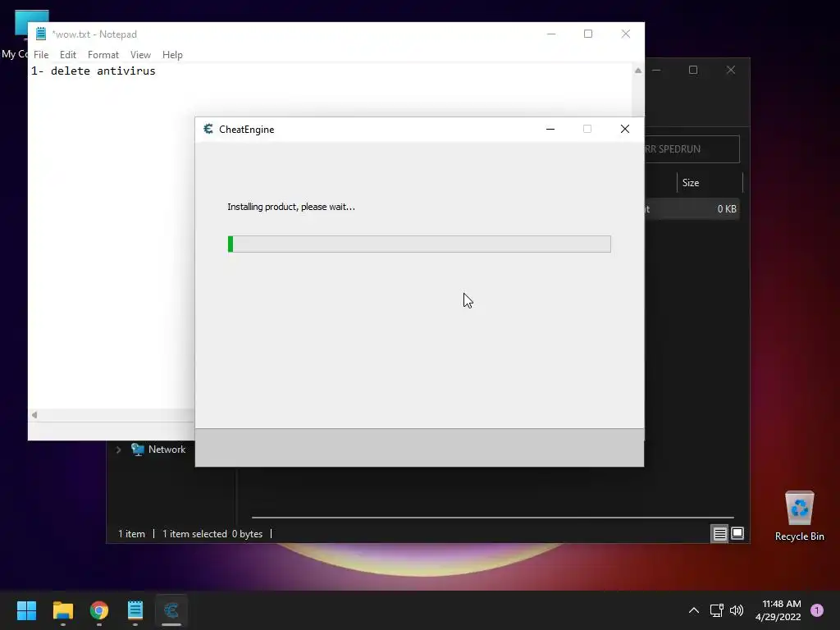Screen dimensions: 840x630
Task: Expand the Network tree item in File Explorer
Action: tap(118, 450)
